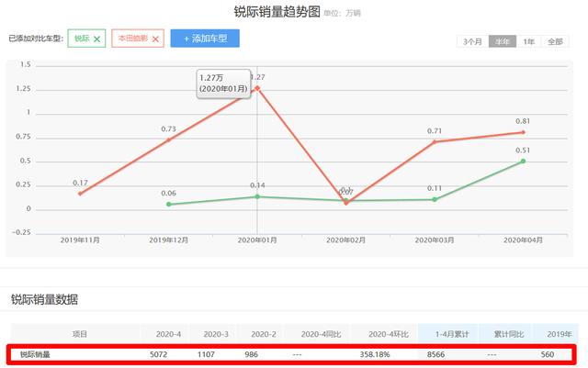This screenshot has width=588, height=368.
Task: Click the 2020年04月 axis label
Action: coord(523,240)
